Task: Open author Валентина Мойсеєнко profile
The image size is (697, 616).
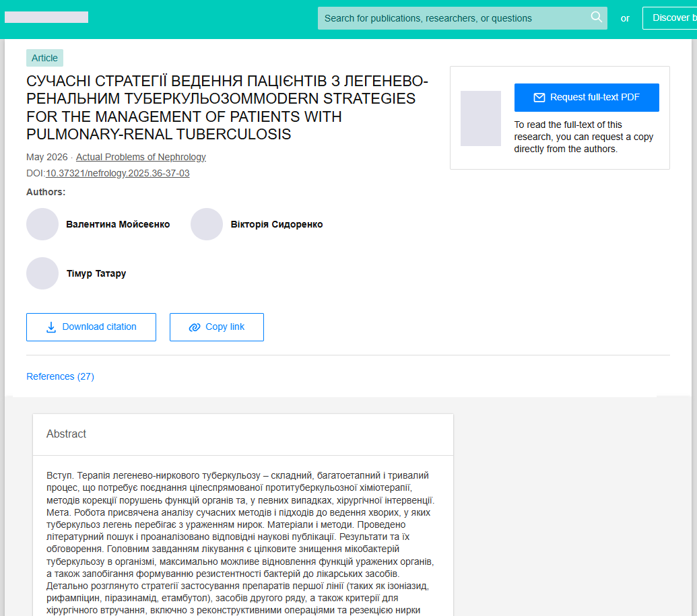Action: click(118, 224)
